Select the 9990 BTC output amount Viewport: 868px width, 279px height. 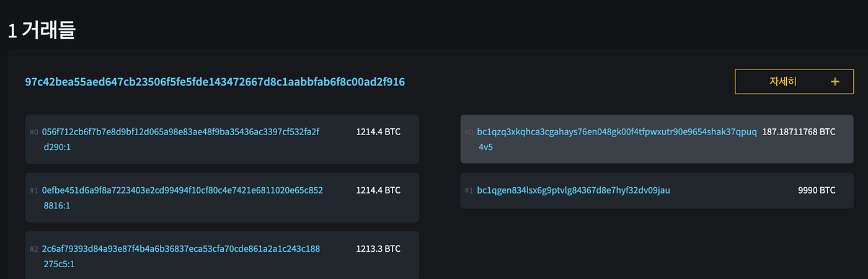[817, 190]
